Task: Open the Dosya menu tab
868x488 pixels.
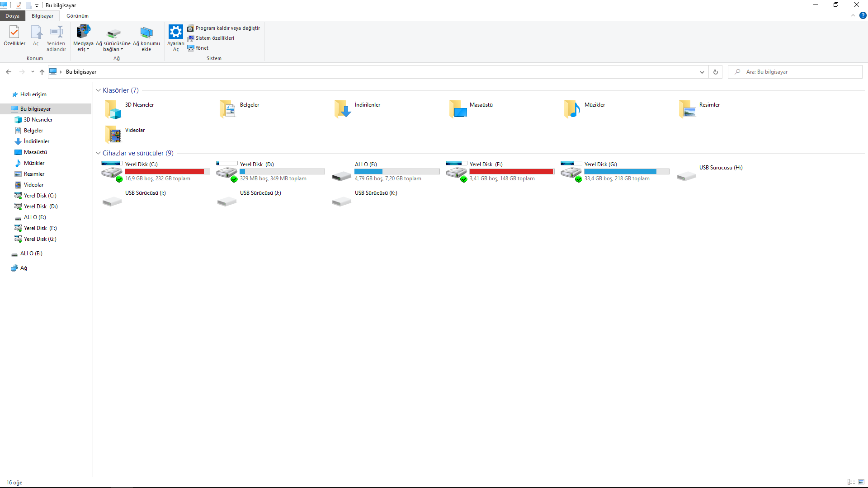Action: pyautogui.click(x=12, y=16)
